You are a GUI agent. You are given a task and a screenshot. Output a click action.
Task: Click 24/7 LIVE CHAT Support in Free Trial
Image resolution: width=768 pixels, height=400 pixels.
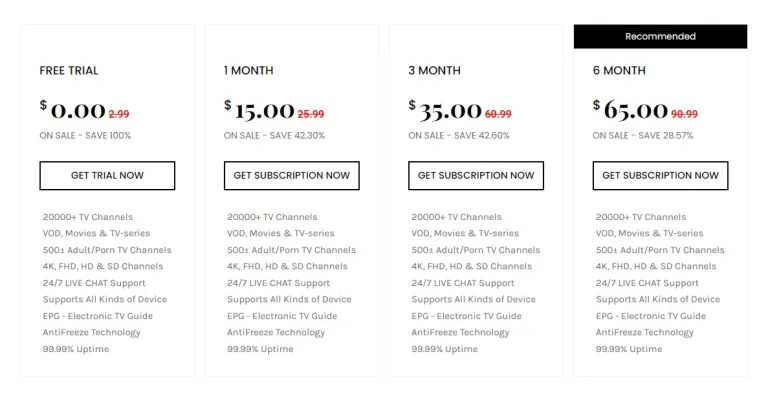tap(94, 283)
